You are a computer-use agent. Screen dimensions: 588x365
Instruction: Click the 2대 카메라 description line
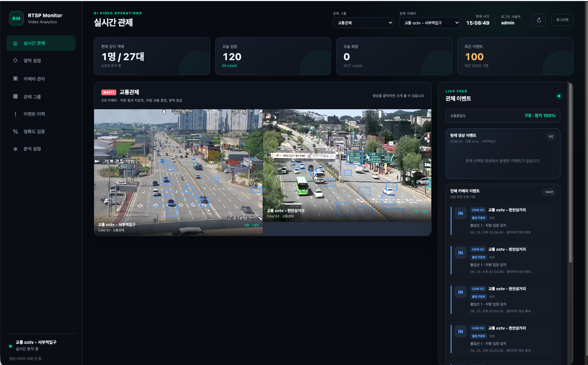pyautogui.click(x=142, y=100)
